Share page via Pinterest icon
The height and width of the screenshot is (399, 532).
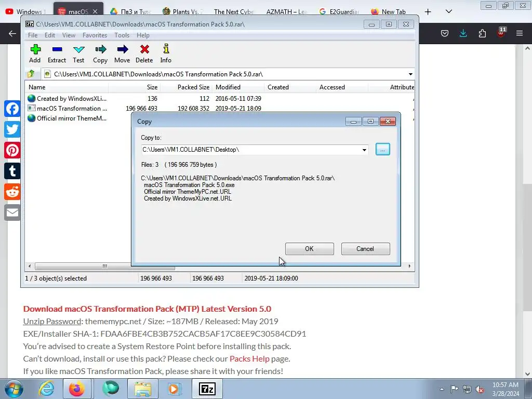tap(12, 150)
